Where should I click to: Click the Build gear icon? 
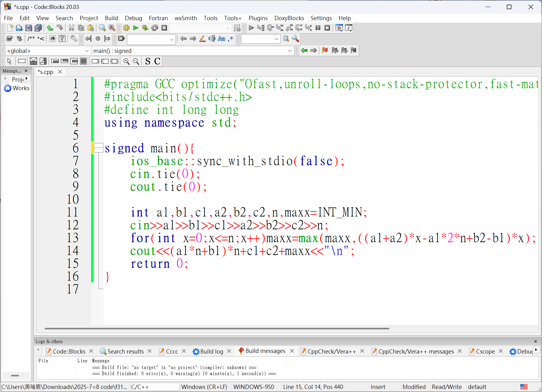pyautogui.click(x=126, y=28)
